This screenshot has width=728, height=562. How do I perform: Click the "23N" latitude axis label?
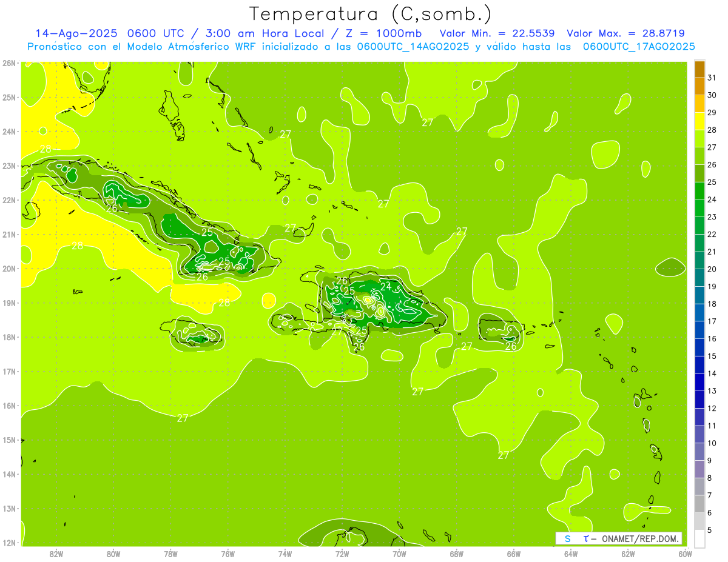(9, 166)
